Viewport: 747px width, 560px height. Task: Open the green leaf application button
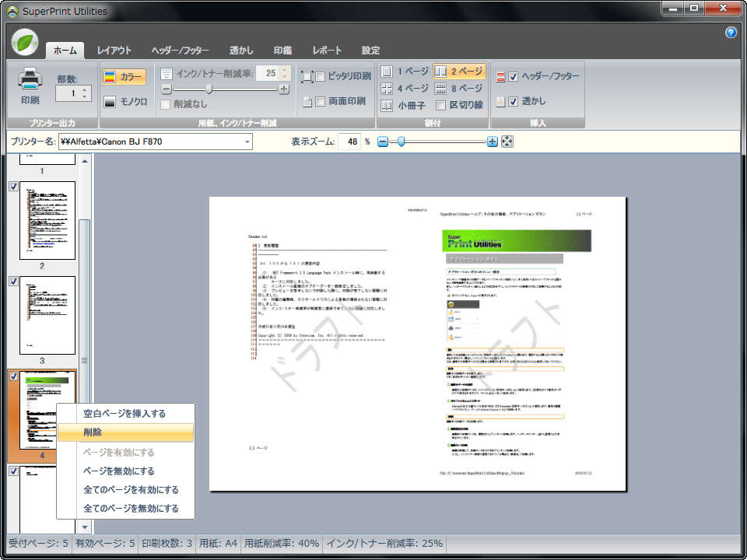pyautogui.click(x=25, y=43)
